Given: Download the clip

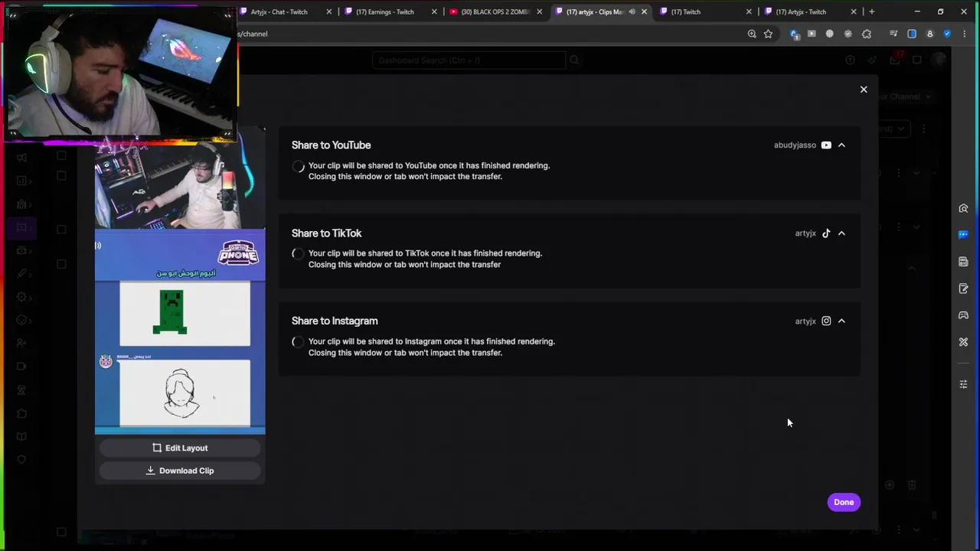Looking at the screenshot, I should (180, 471).
